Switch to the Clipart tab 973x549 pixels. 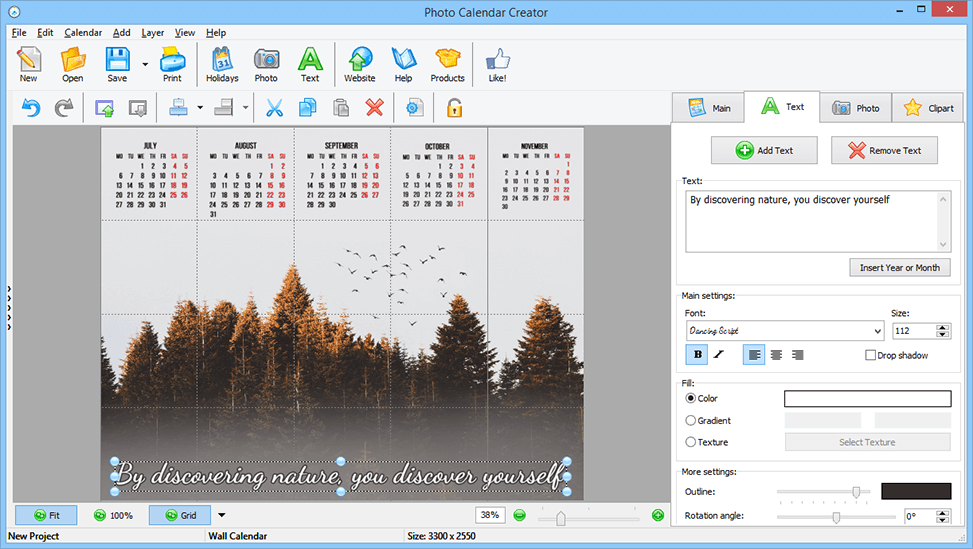click(x=927, y=108)
